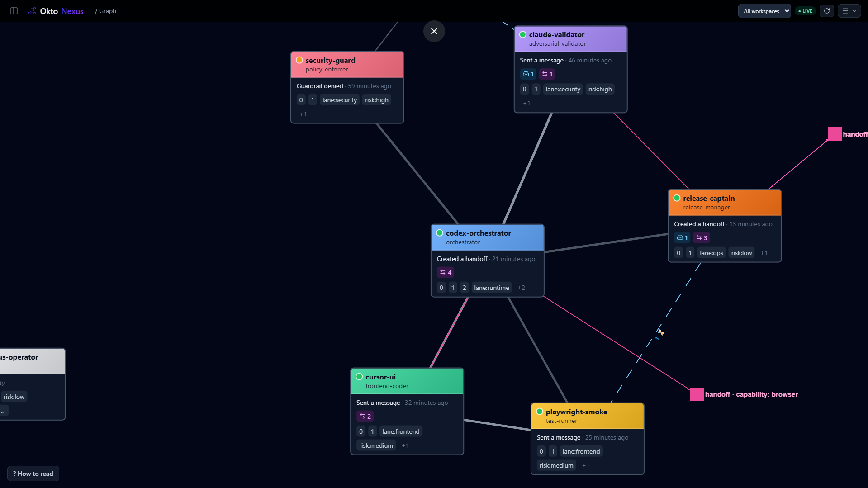Expand +1 more tags on cursor-ui
Image resolution: width=868 pixels, height=488 pixels.
[405, 446]
